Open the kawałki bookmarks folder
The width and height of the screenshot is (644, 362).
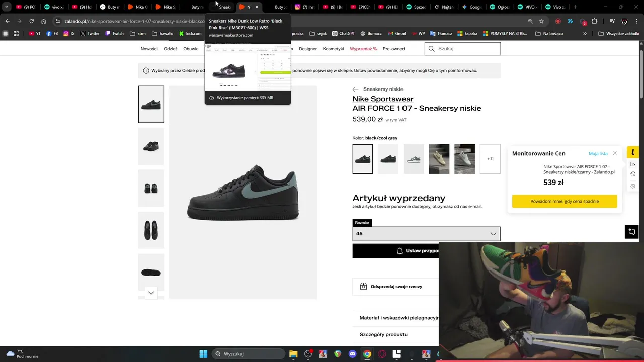point(163,34)
